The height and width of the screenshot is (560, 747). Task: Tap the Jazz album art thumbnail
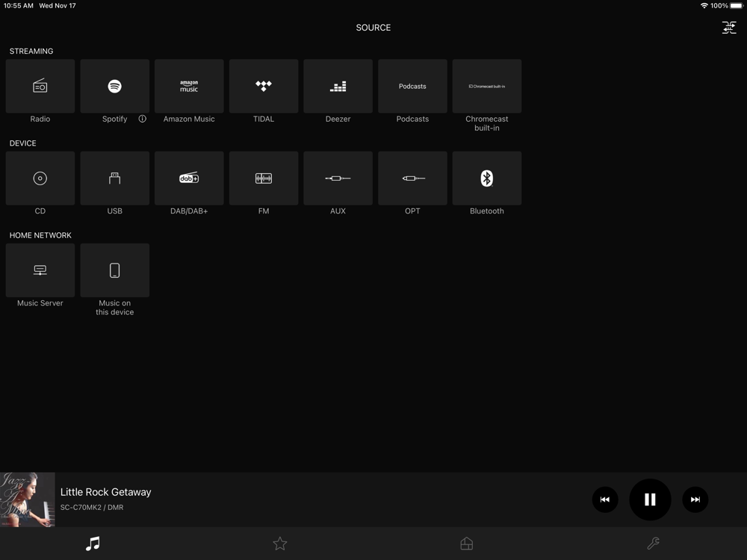(x=28, y=500)
